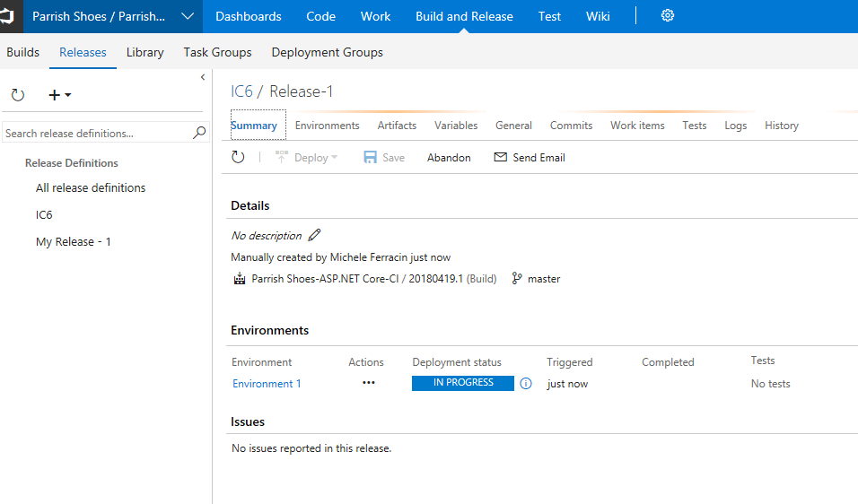Open Environment 1 actions ellipsis
The image size is (858, 504).
[368, 383]
